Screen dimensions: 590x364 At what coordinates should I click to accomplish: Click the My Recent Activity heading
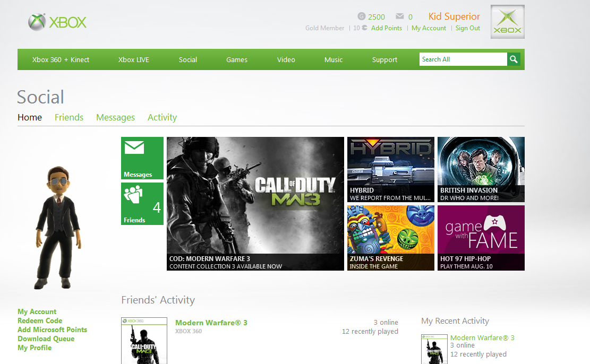[x=455, y=321]
